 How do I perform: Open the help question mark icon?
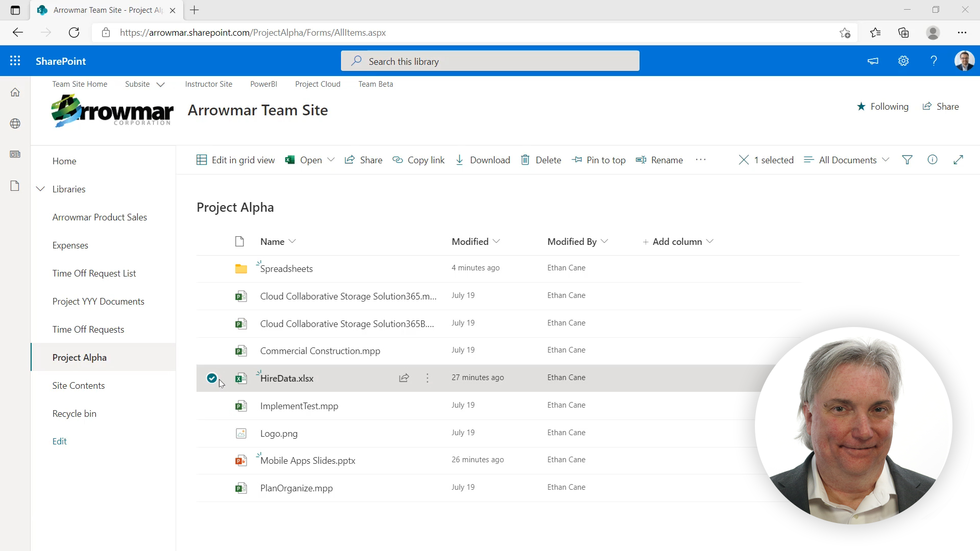pos(934,61)
